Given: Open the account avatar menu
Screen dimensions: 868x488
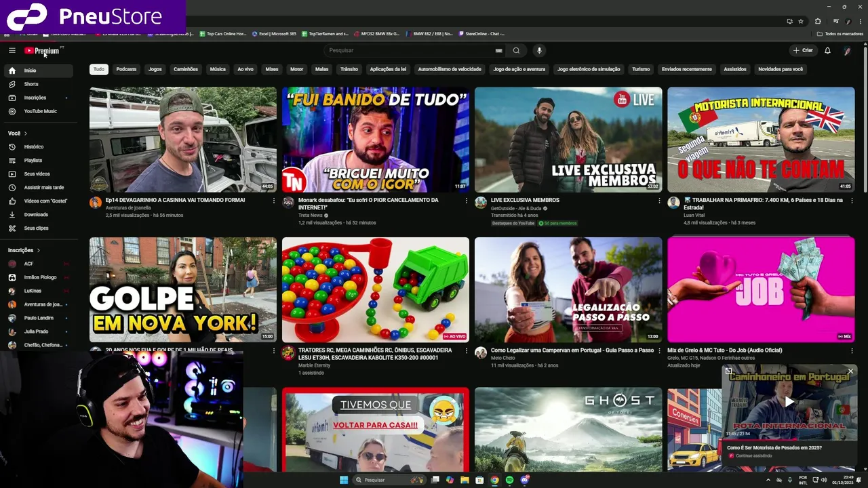Looking at the screenshot, I should (x=847, y=50).
